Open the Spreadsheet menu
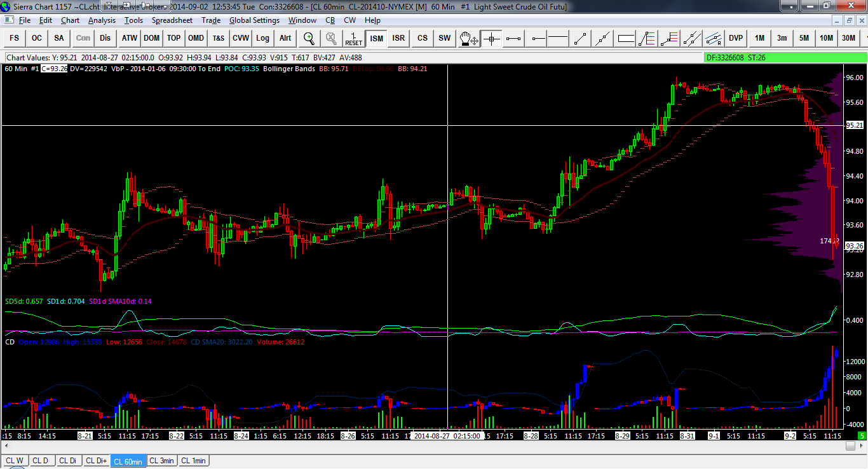 click(173, 20)
